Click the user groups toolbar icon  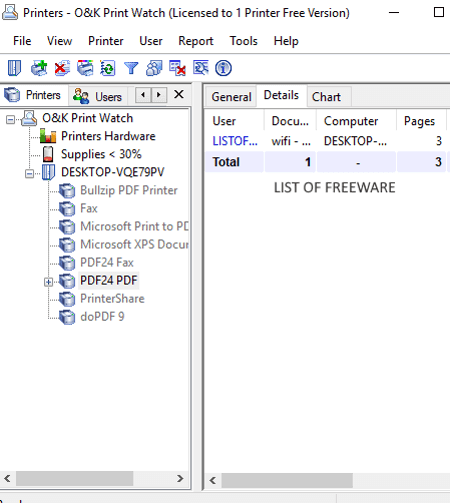point(154,68)
